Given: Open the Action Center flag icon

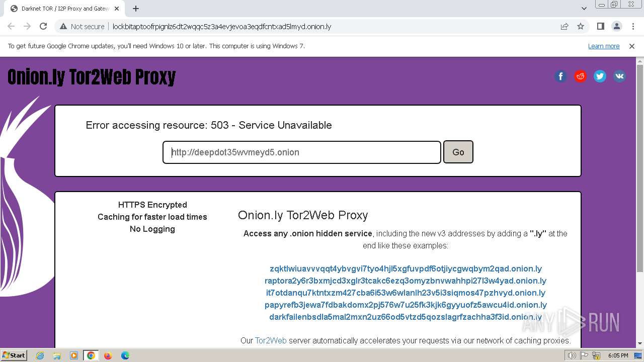Looking at the screenshot, I should pos(584,355).
